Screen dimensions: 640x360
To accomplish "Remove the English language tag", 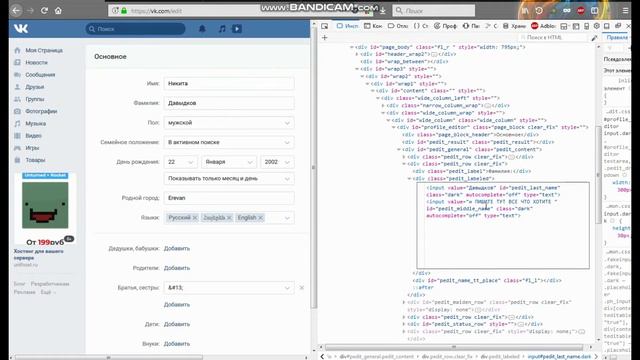I will click(x=260, y=218).
